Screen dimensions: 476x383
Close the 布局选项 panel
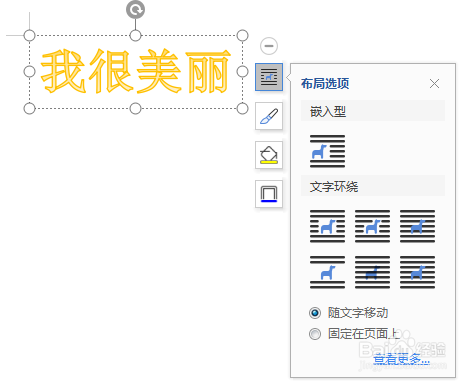(x=434, y=83)
